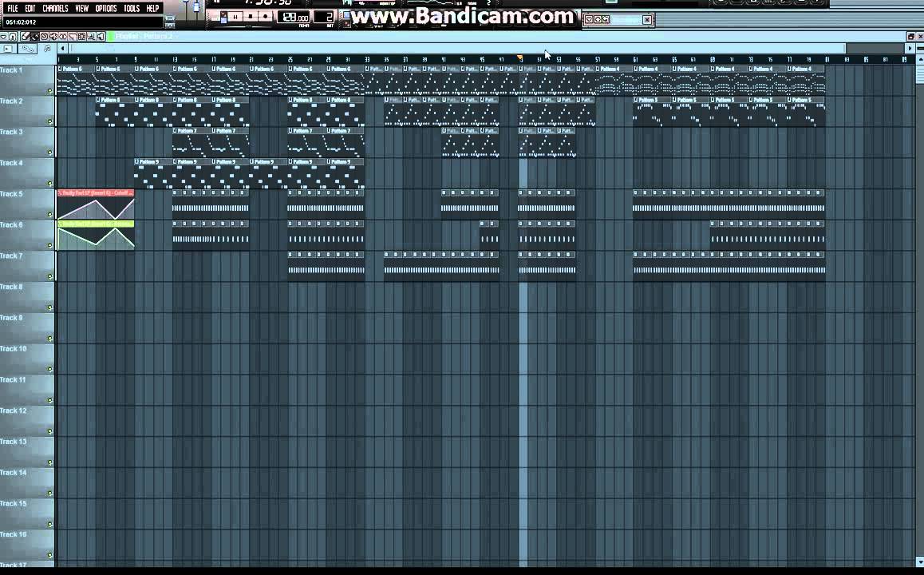Select the Slice tool in playlist toolbar
Image resolution: width=924 pixels, height=575 pixels.
[x=73, y=37]
